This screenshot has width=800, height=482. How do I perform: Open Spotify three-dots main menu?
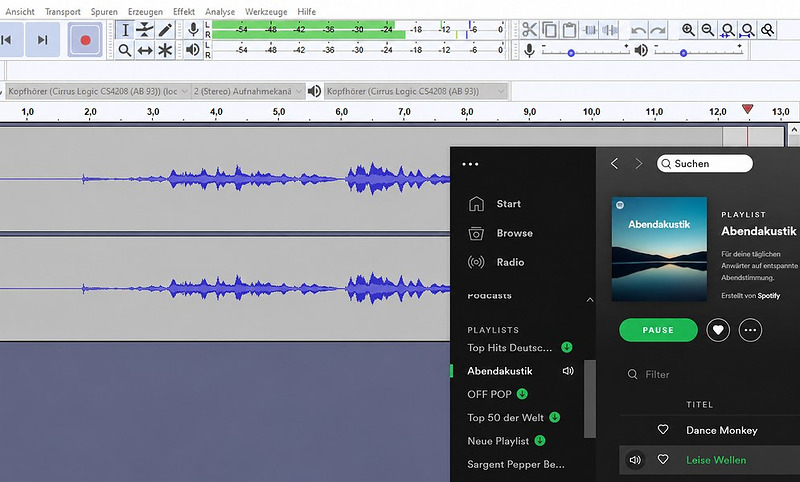point(470,164)
